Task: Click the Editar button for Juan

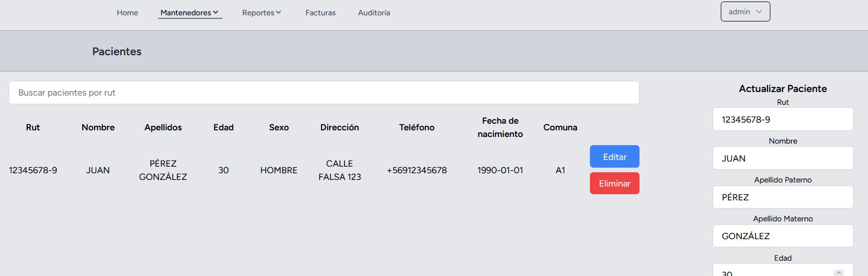Action: click(x=614, y=157)
